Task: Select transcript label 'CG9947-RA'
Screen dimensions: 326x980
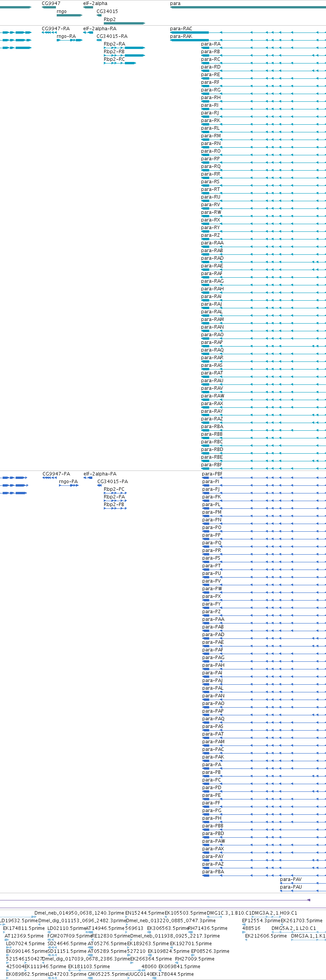Action: point(56,29)
